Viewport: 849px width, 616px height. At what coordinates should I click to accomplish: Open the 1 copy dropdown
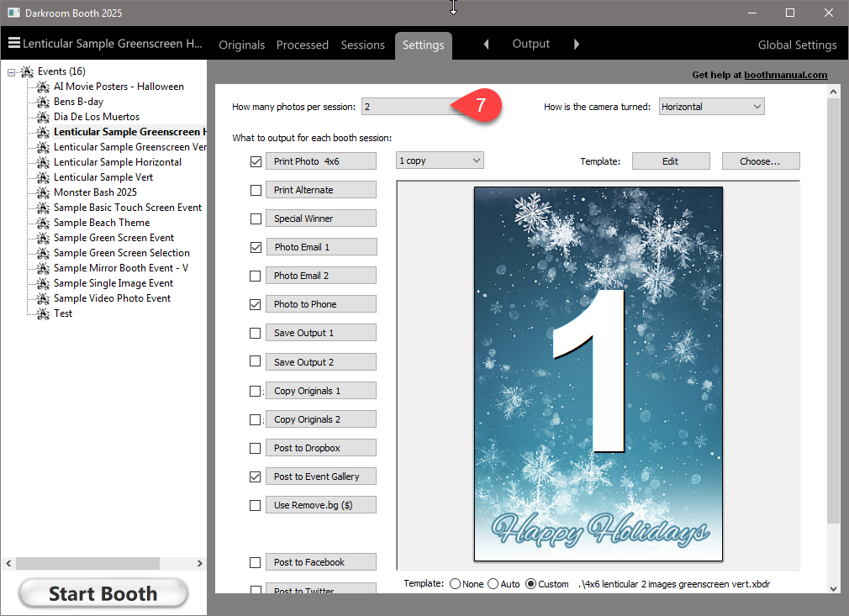coord(440,161)
